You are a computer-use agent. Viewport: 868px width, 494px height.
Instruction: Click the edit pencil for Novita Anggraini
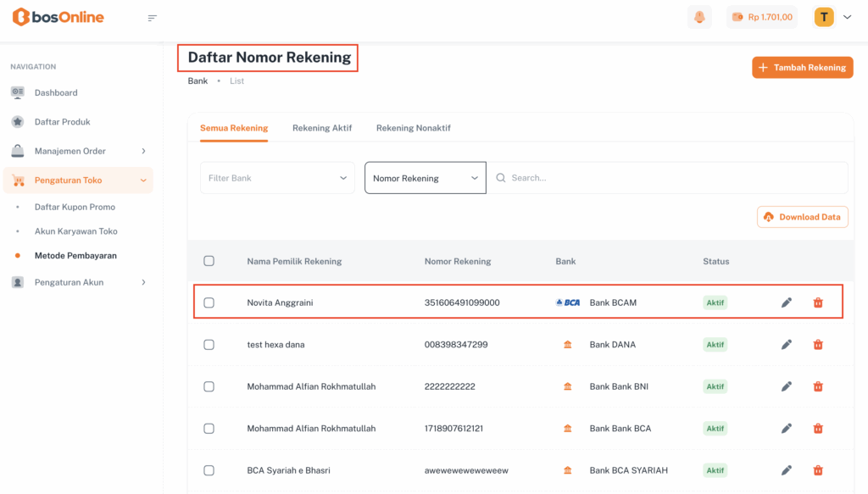pyautogui.click(x=787, y=303)
